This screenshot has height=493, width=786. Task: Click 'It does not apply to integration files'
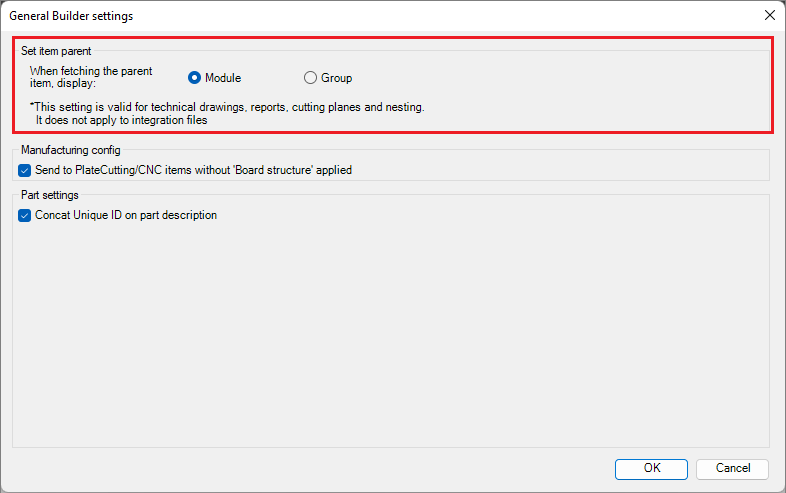(x=121, y=120)
